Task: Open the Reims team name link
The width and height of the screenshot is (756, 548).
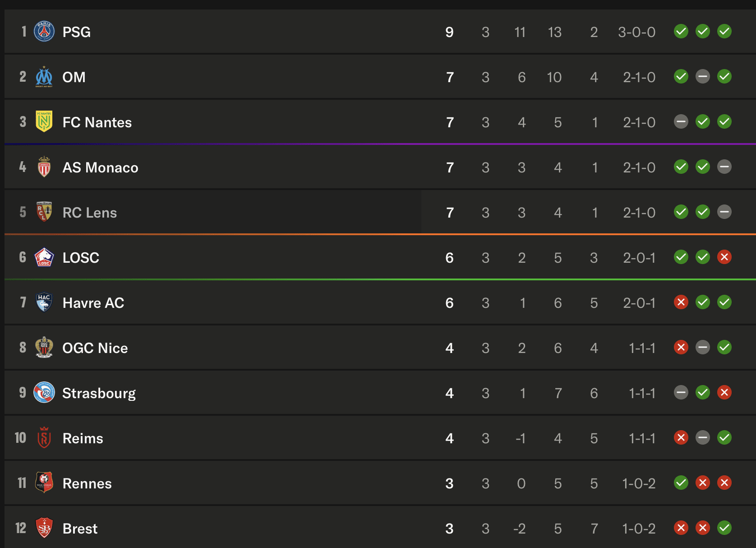Action: 83,438
